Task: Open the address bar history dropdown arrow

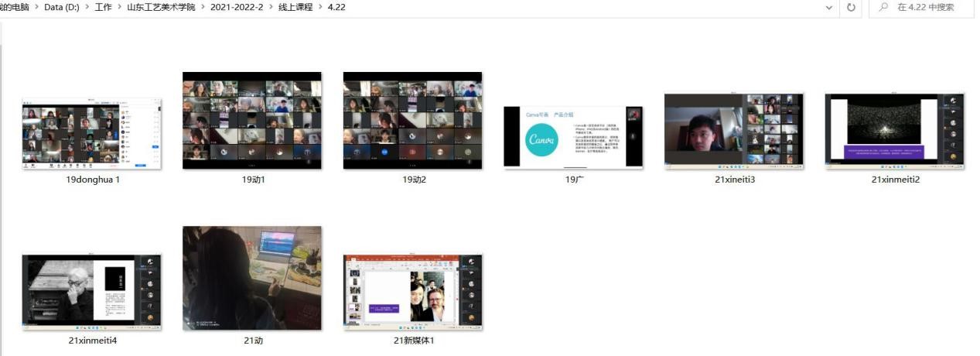Action: pyautogui.click(x=829, y=8)
